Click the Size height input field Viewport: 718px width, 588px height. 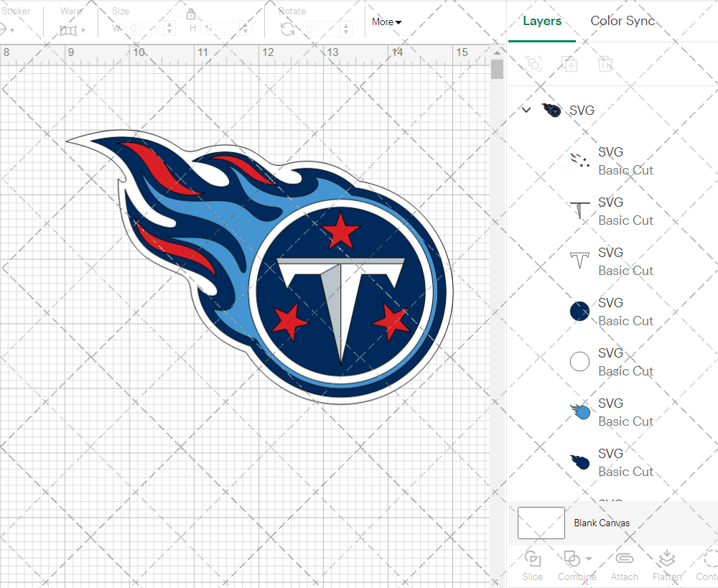pos(221,29)
